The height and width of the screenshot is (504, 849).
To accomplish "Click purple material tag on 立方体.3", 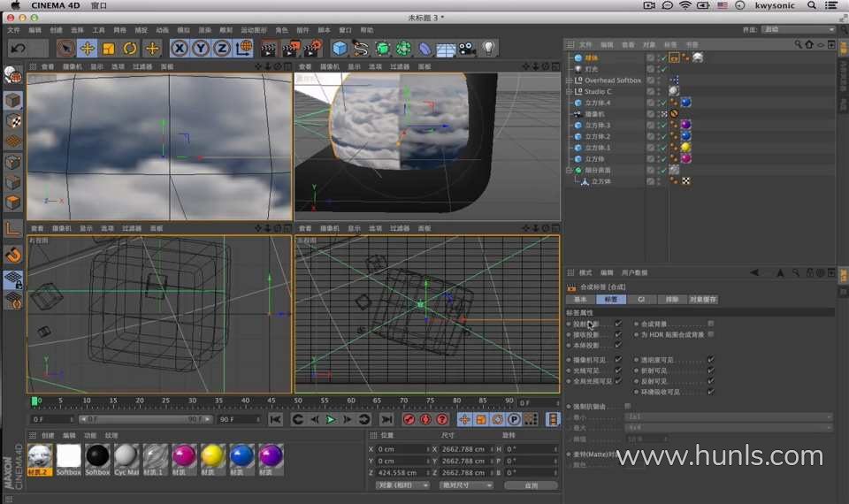I will [686, 125].
